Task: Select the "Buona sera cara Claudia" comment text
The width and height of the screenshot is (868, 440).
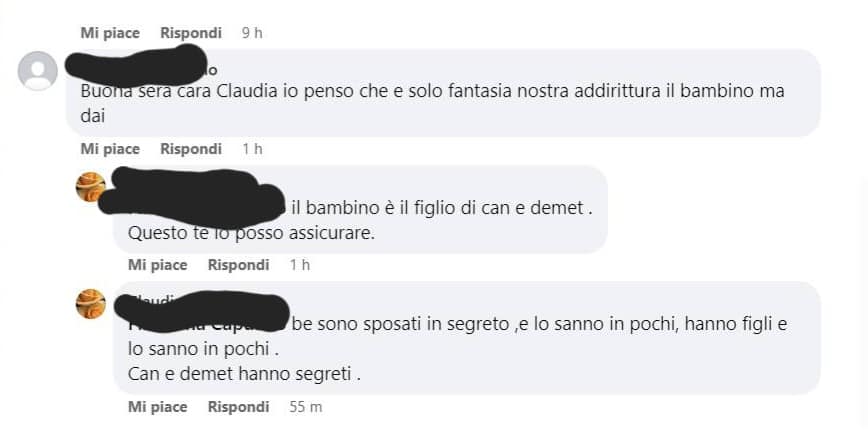Action: (432, 103)
